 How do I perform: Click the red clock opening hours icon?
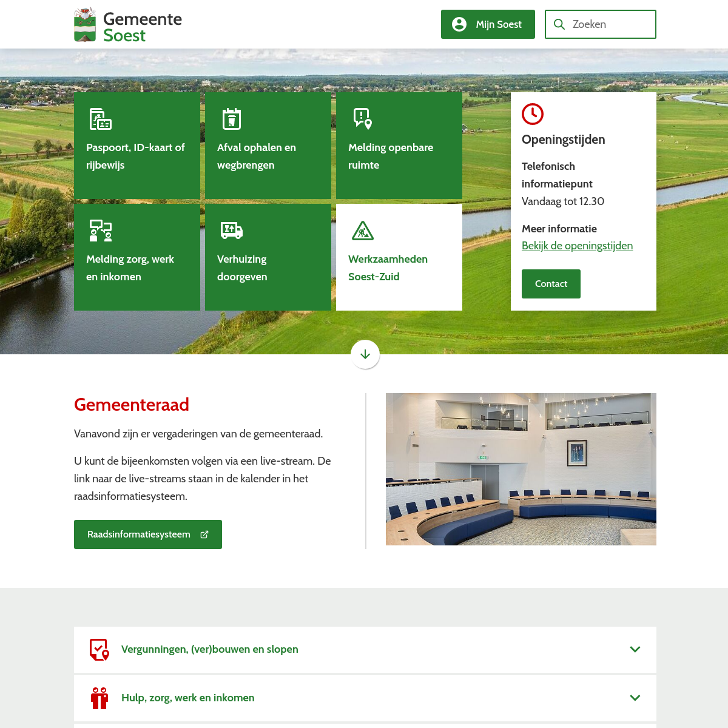tap(533, 114)
